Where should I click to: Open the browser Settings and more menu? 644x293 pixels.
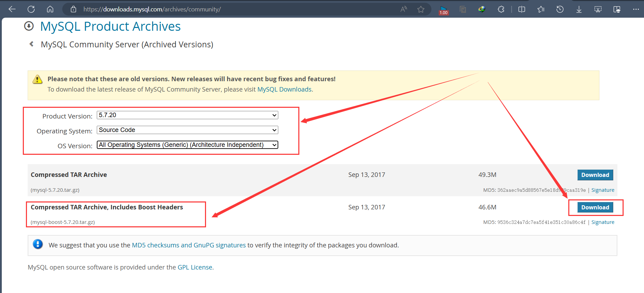(636, 9)
